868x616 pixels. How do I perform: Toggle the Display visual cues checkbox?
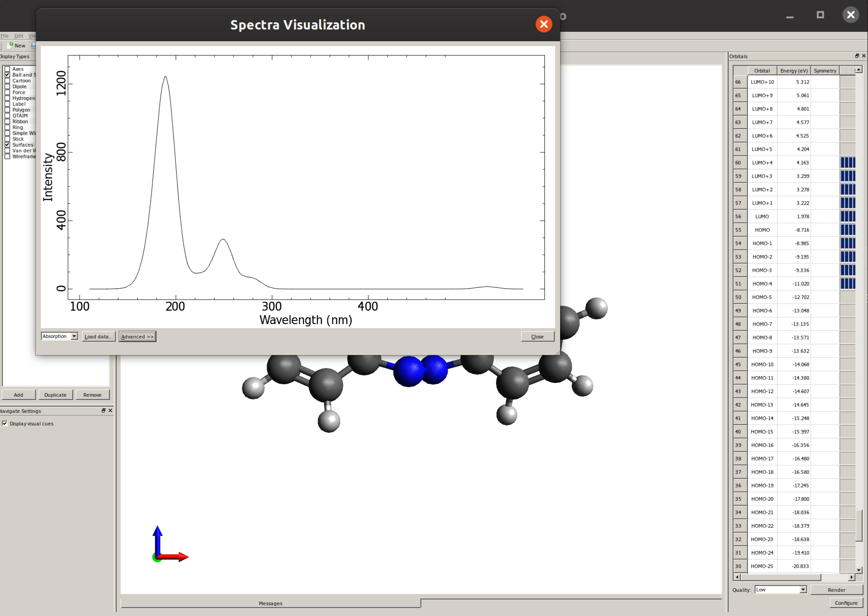pos(5,423)
